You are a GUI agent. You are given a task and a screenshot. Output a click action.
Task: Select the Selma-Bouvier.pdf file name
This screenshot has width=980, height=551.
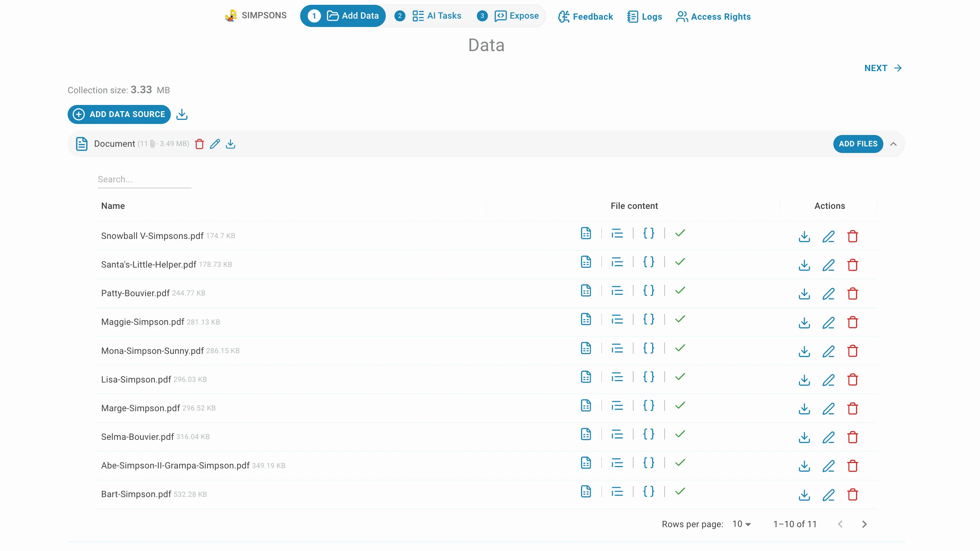point(137,437)
